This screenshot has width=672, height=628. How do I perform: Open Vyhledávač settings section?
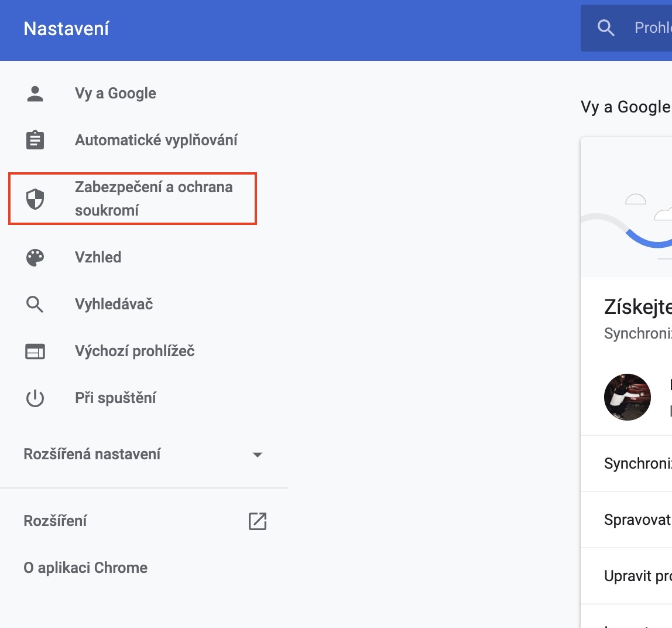[x=114, y=305]
